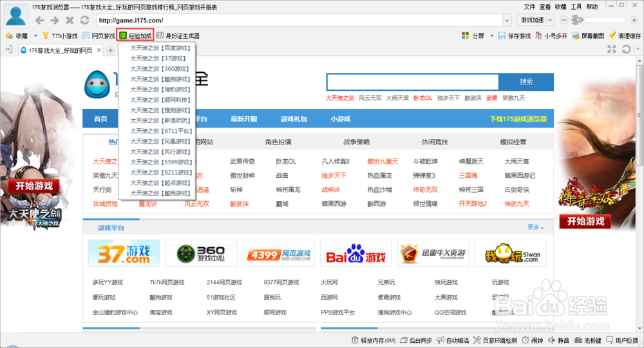Click the blue 搜索 button

526,82
